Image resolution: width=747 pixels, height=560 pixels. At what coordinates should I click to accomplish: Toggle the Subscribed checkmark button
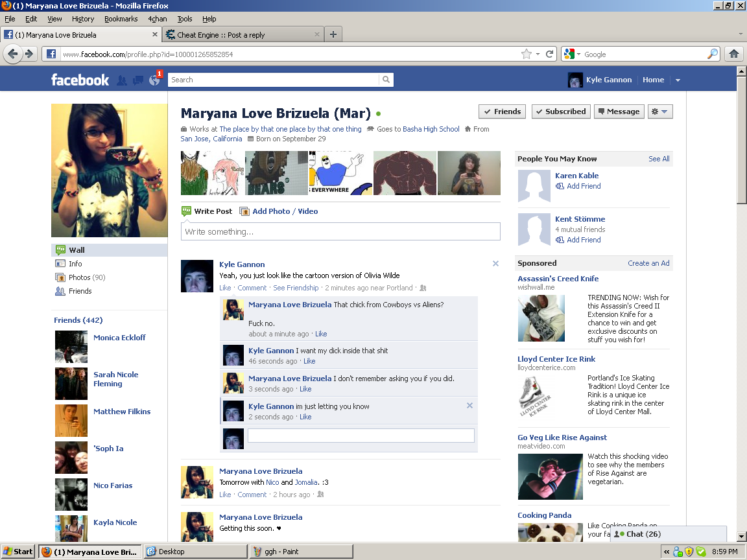coord(561,111)
